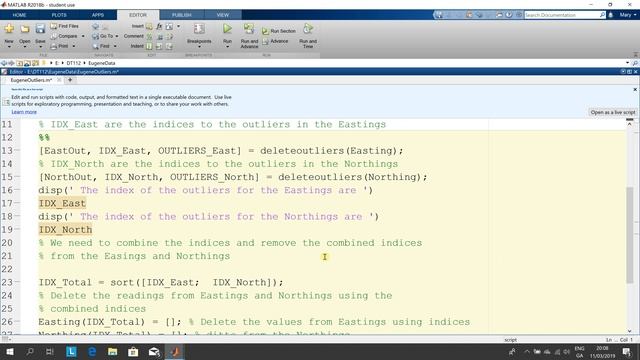Click the scroll down arrow in editor
Screen dimensions: 640x360
630,331
